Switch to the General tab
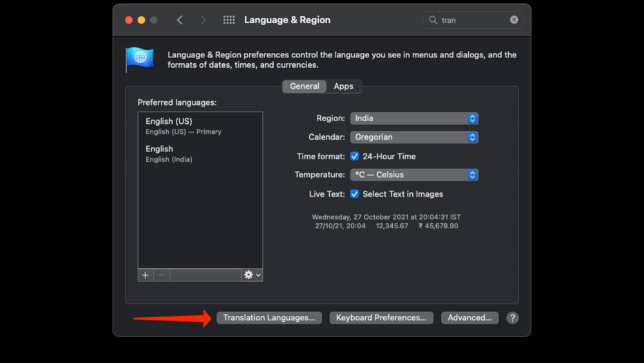 305,86
